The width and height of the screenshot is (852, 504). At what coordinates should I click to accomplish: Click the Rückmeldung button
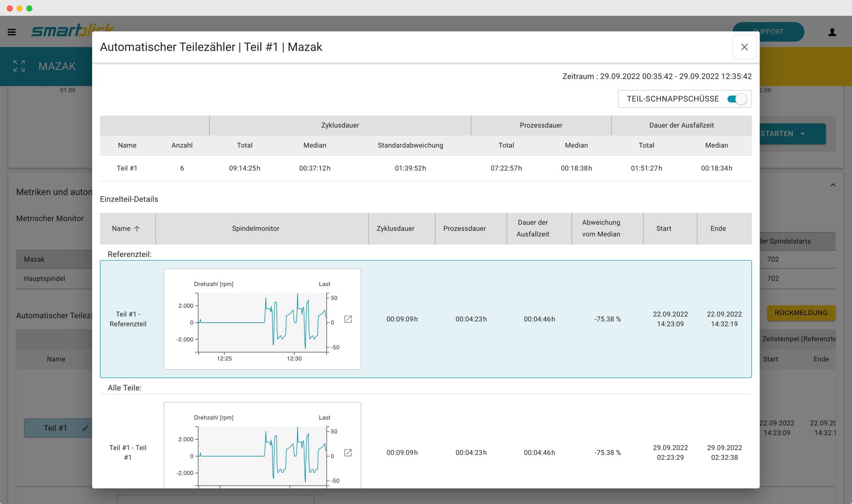click(801, 313)
